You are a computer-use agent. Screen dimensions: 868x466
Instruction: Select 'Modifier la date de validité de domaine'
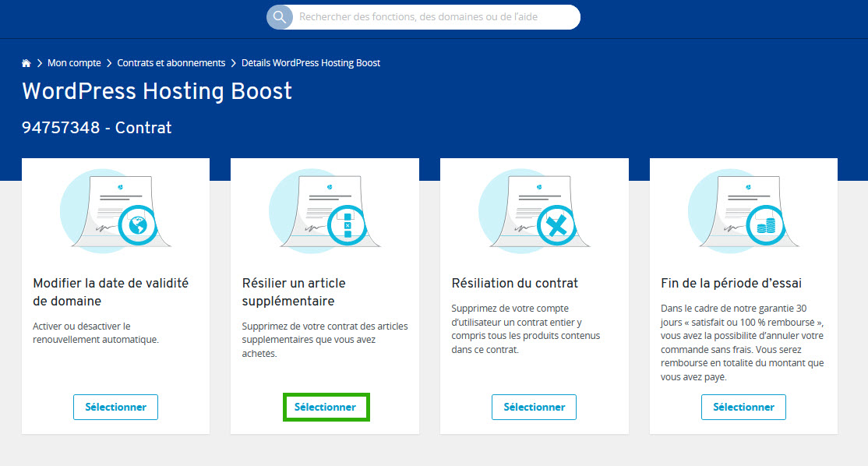point(115,408)
